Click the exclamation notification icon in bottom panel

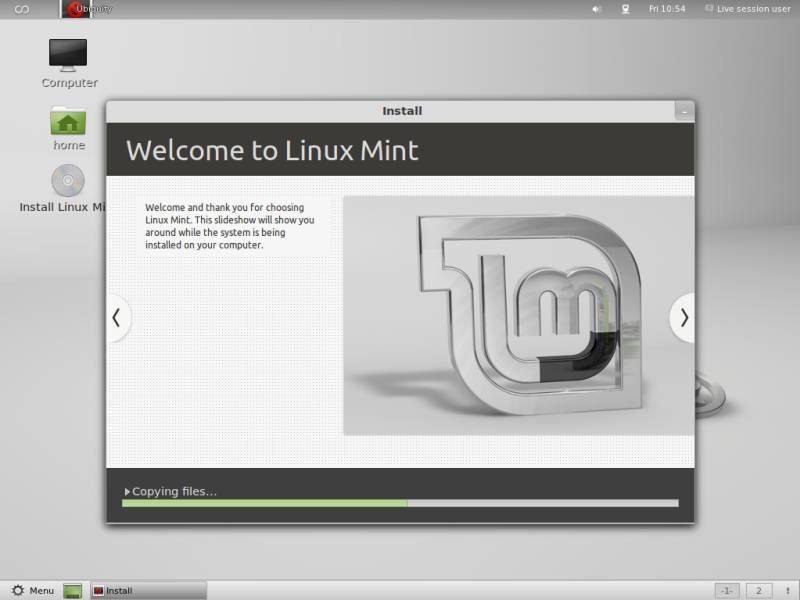tap(787, 591)
